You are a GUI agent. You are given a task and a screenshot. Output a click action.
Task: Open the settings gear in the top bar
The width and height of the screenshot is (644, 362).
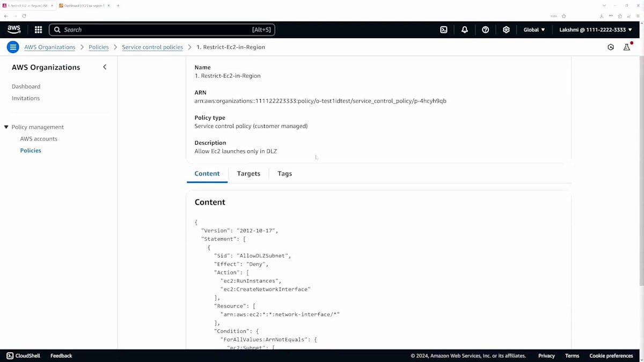tap(506, 30)
